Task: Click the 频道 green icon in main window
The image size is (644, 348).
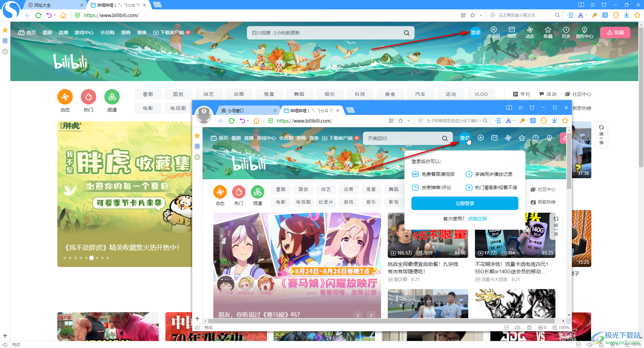Action: click(112, 97)
